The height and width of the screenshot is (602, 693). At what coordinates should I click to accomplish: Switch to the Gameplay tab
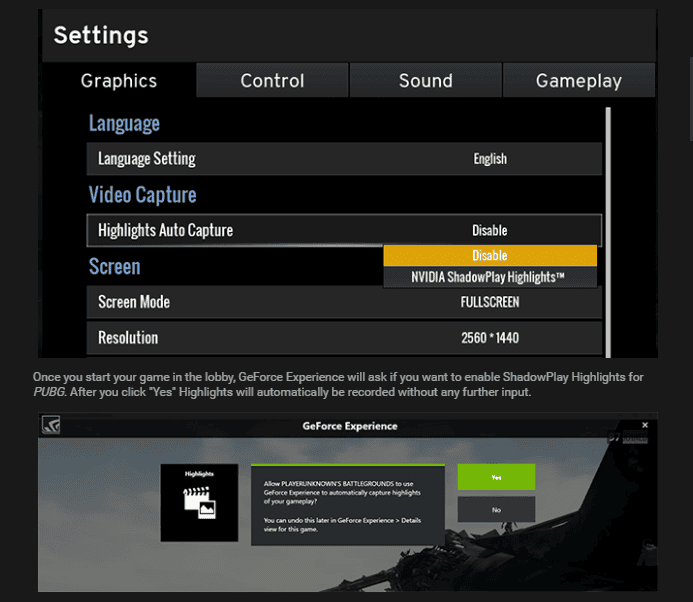point(578,81)
